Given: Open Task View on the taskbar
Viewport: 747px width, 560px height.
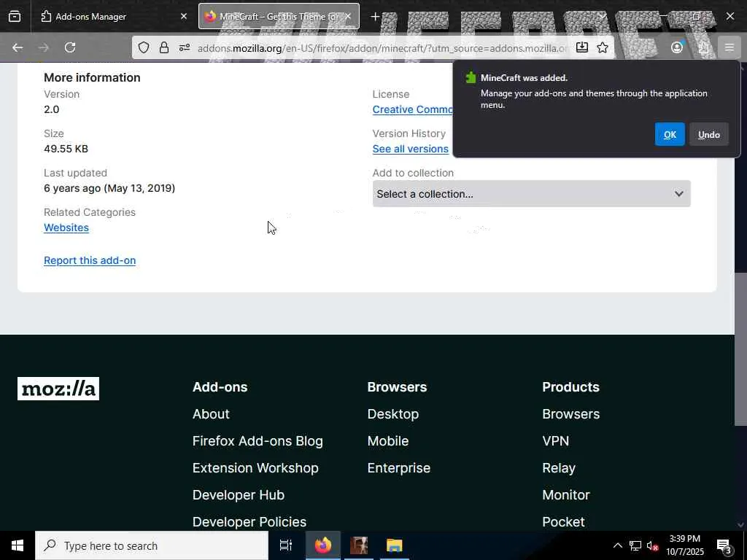Looking at the screenshot, I should [x=285, y=545].
